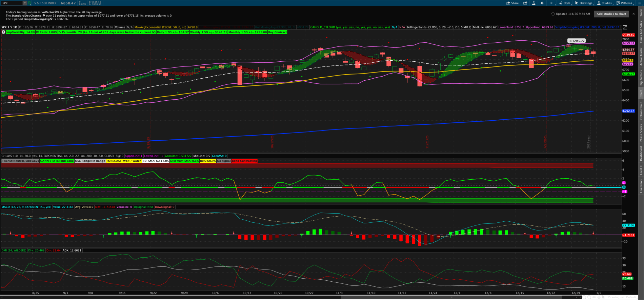Open chart settings gear icon
The height and width of the screenshot is (300, 644).
coord(542,3)
